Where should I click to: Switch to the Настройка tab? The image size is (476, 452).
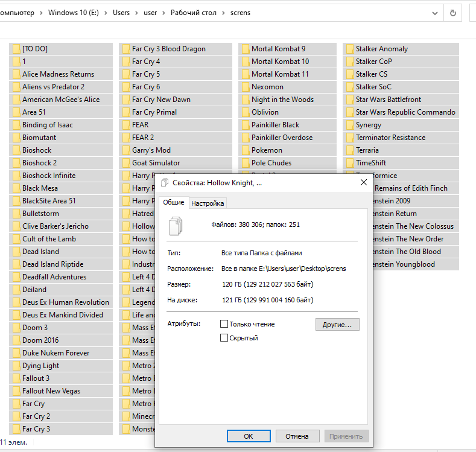(x=208, y=203)
